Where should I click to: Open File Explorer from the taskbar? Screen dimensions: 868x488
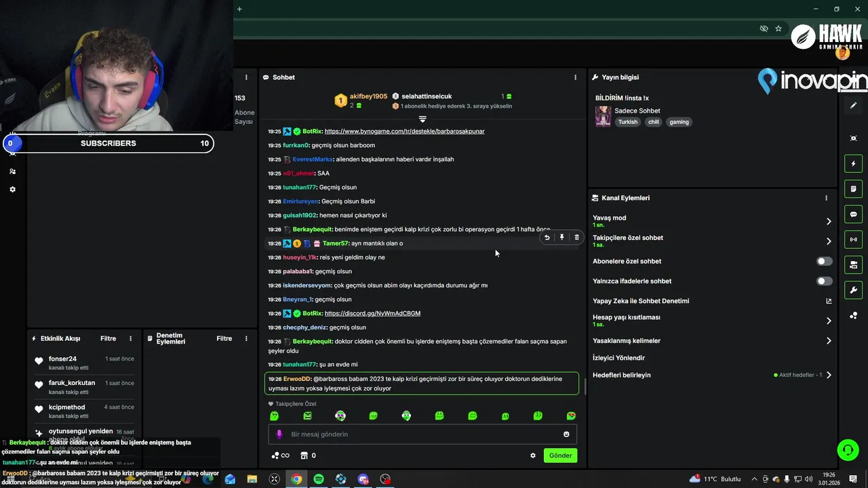click(x=252, y=479)
